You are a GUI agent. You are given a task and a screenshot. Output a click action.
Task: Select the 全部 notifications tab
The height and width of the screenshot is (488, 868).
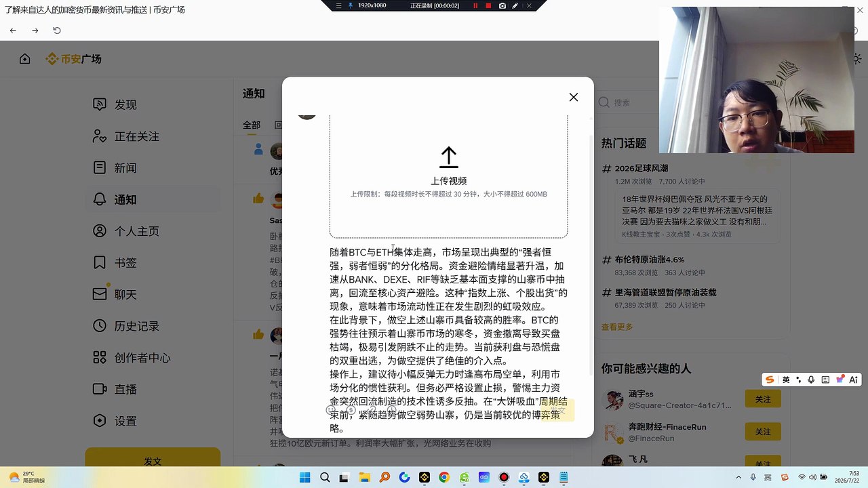coord(252,125)
